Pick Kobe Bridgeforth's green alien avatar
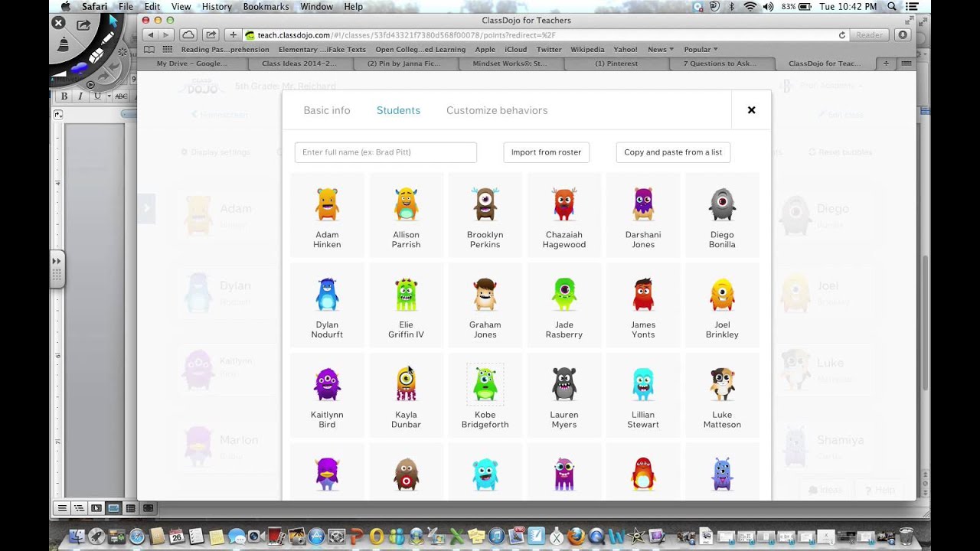Screen dimensions: 980x551 [485, 384]
